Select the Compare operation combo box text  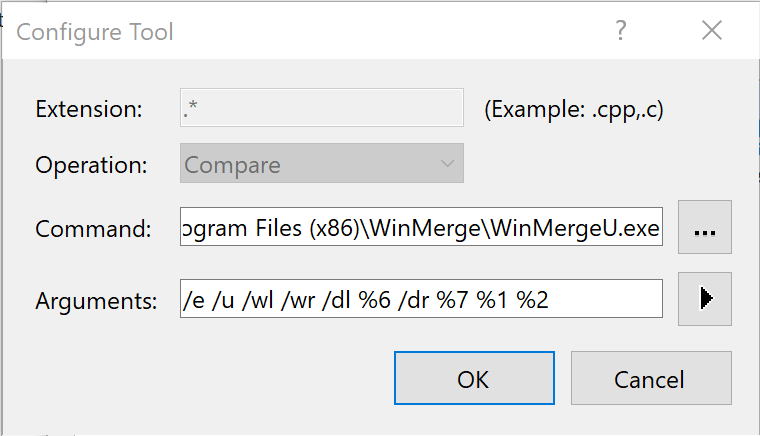(232, 165)
